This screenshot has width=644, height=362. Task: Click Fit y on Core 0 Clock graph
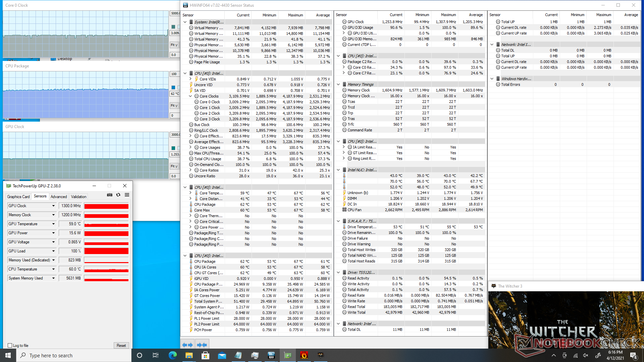[174, 45]
